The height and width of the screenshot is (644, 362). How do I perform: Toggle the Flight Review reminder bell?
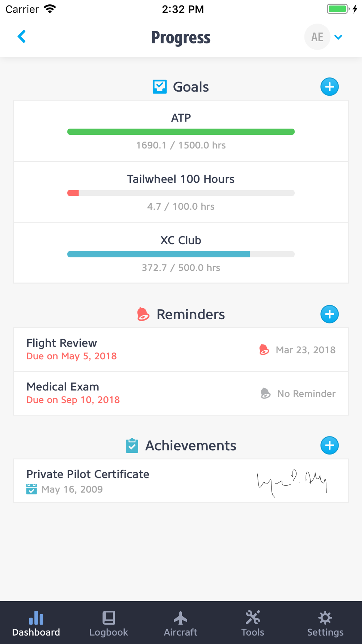(x=264, y=350)
